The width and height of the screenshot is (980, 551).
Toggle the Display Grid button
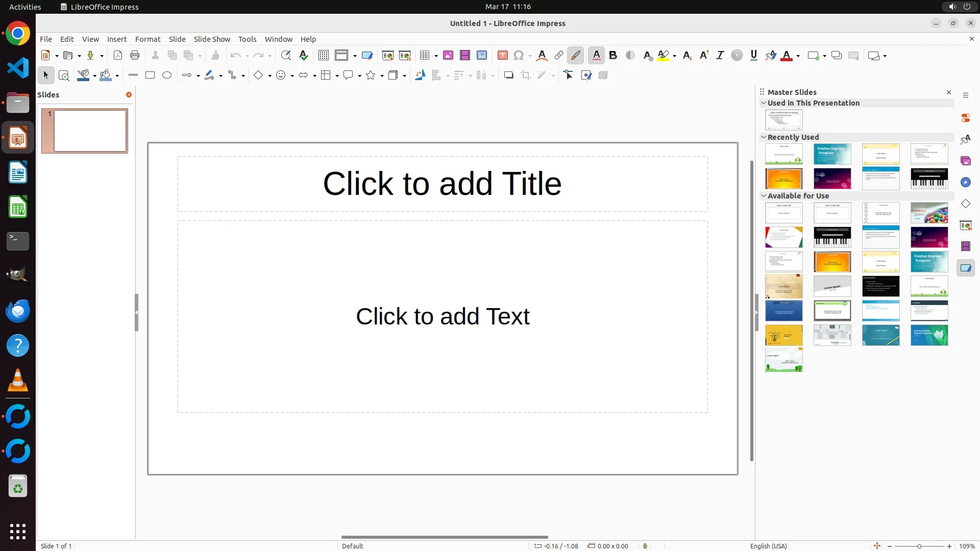click(x=324, y=56)
